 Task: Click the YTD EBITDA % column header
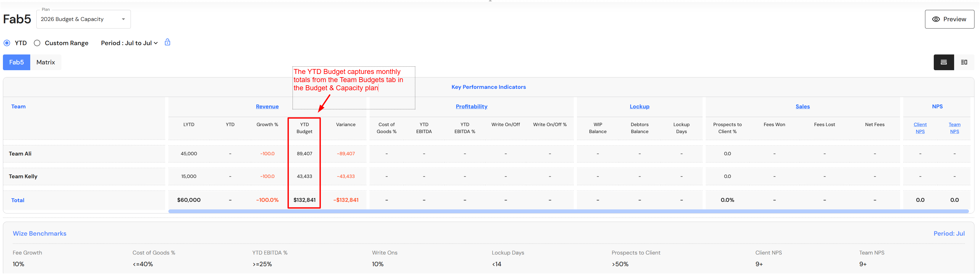point(464,128)
